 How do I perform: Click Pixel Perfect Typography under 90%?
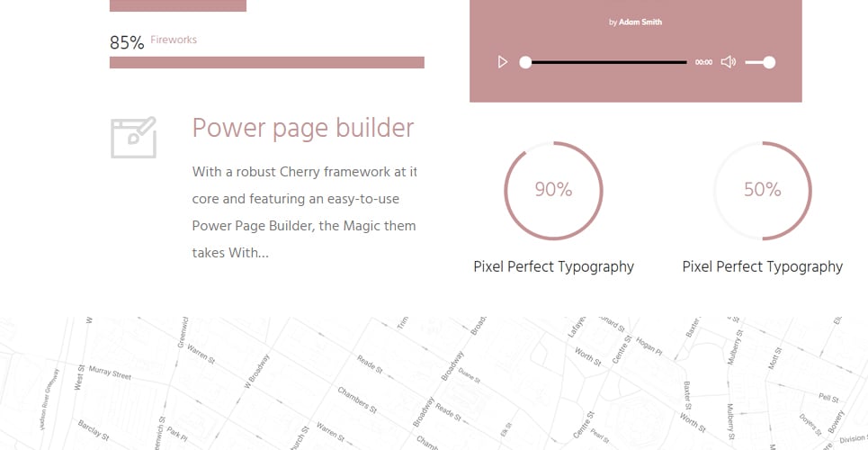click(553, 266)
